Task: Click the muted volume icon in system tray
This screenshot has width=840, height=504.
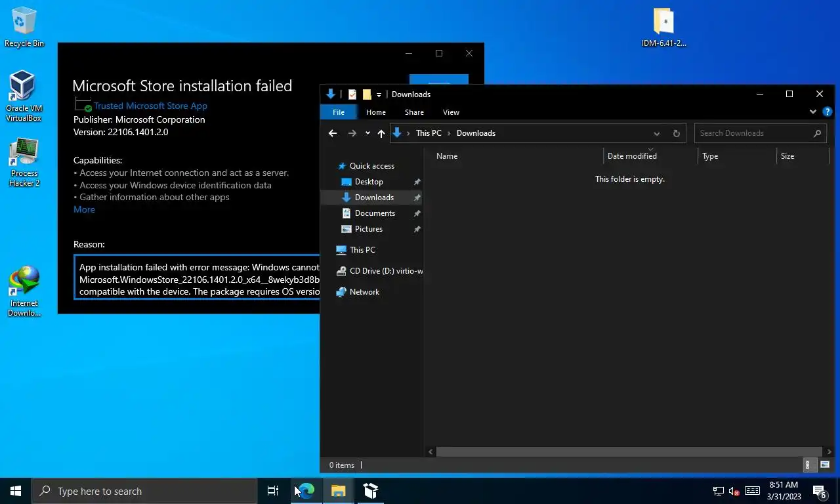Action: point(735,491)
